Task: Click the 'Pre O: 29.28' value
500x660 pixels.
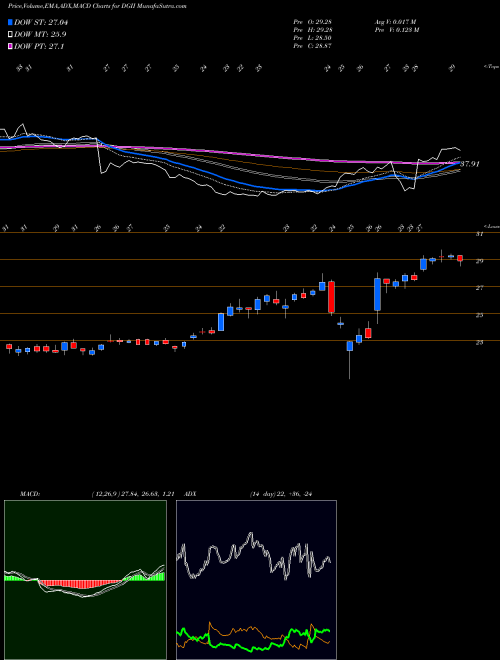Action: pos(312,22)
